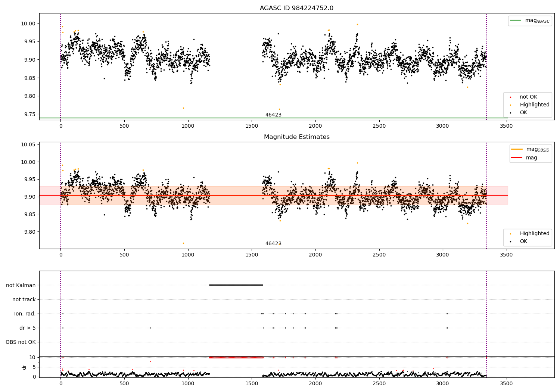The height and width of the screenshot is (392, 560).
Task: Click the red "mag" legend entry in middle plot
Action: coord(525,158)
